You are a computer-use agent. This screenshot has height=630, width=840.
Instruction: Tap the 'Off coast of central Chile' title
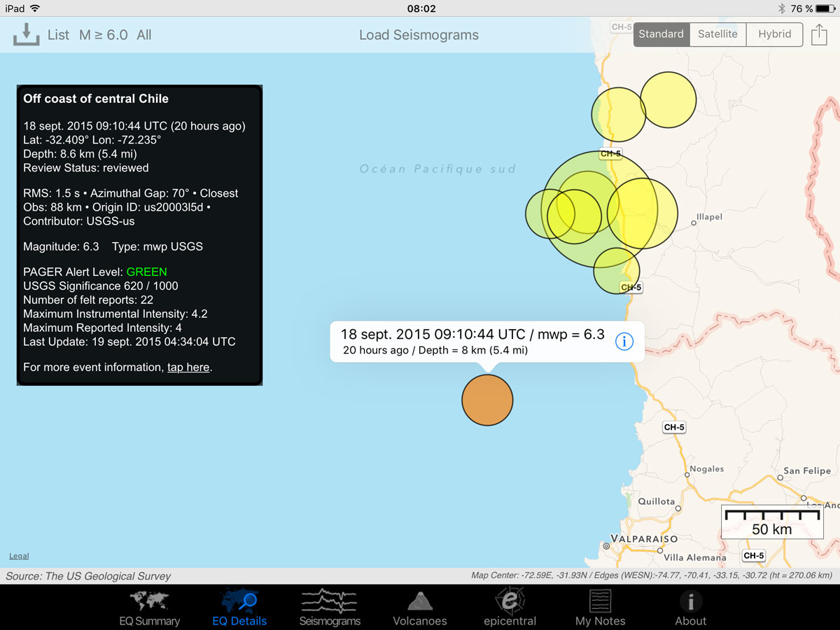pos(96,99)
